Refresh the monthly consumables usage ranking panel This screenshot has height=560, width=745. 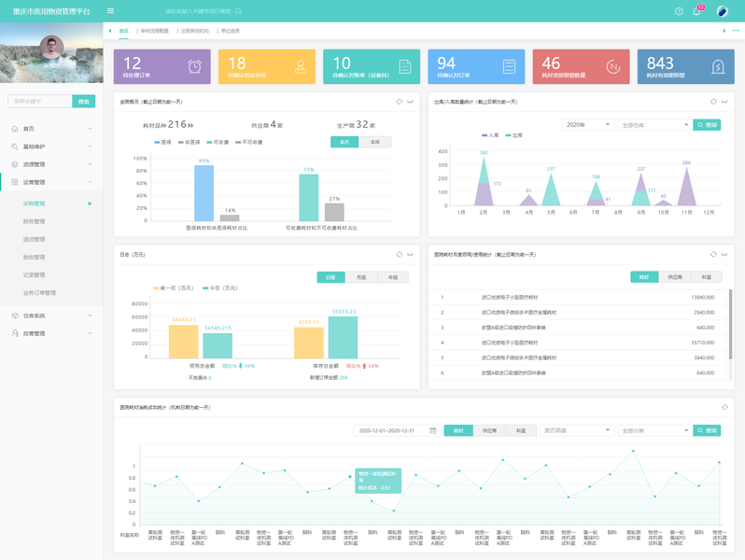(713, 255)
